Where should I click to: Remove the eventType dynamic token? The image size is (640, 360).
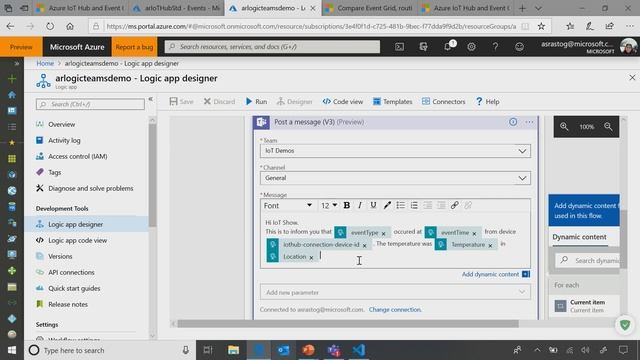coord(383,233)
